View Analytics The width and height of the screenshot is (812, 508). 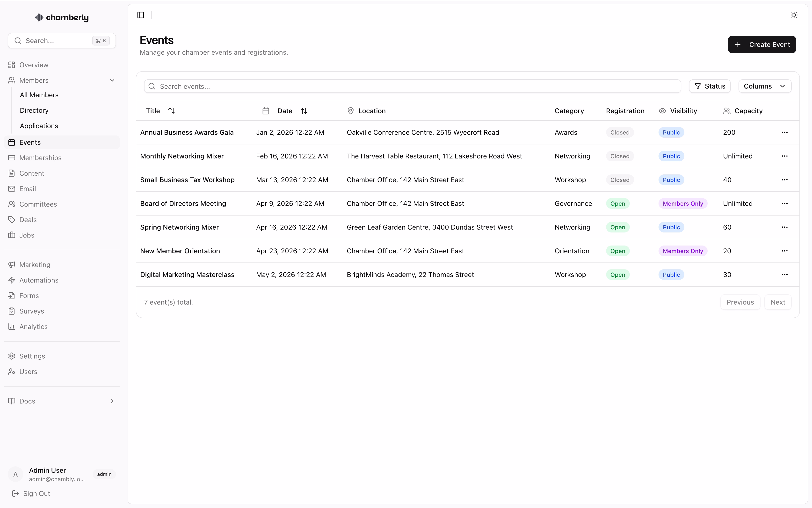pyautogui.click(x=62, y=327)
